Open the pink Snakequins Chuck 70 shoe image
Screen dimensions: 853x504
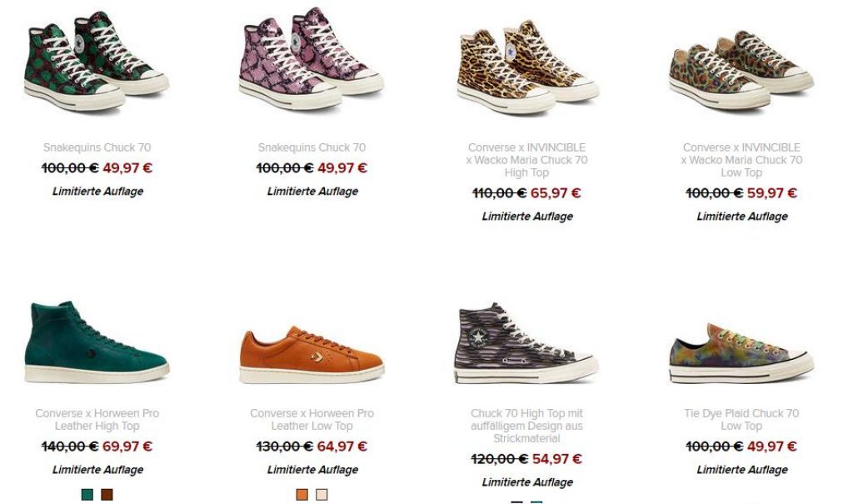click(312, 58)
